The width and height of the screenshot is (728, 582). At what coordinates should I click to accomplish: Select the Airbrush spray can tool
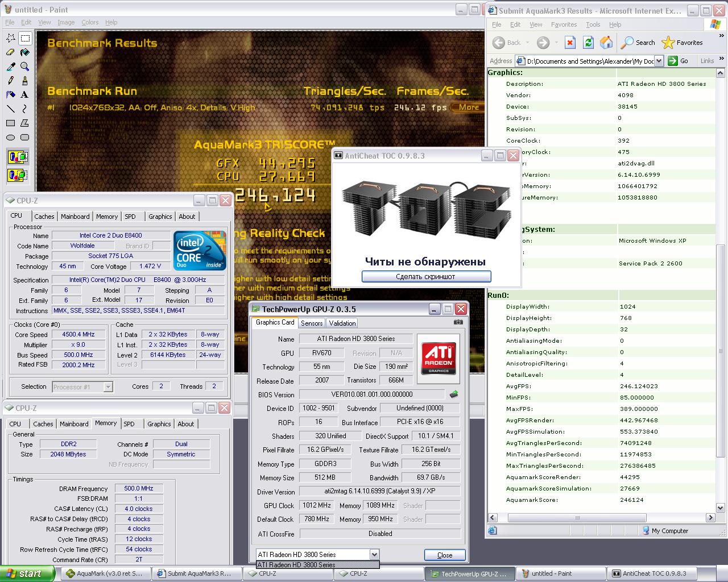[11, 95]
